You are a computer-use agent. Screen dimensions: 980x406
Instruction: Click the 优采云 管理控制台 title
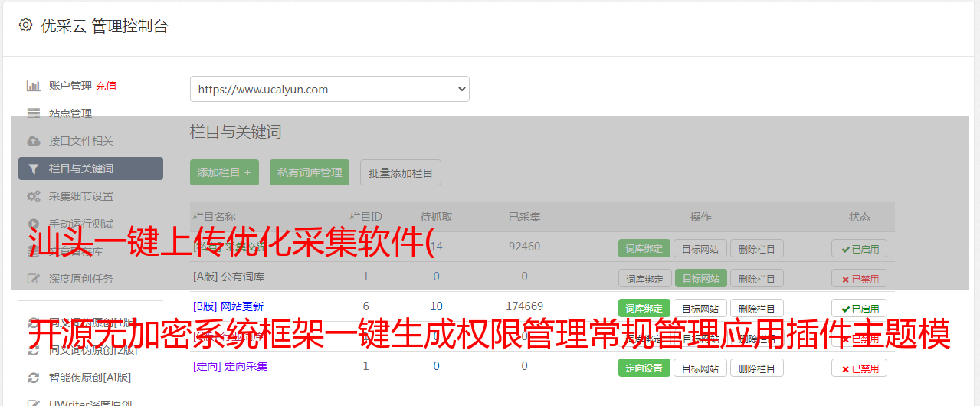[104, 26]
